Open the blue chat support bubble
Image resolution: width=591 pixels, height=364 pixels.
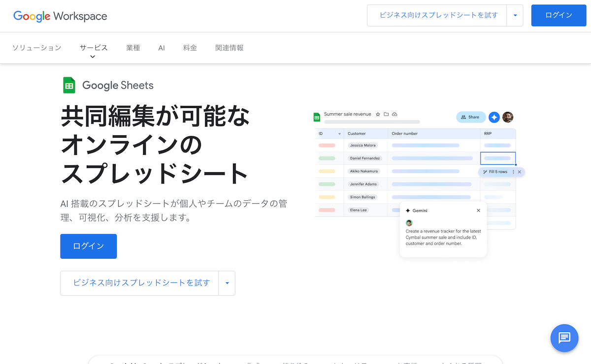point(564,338)
